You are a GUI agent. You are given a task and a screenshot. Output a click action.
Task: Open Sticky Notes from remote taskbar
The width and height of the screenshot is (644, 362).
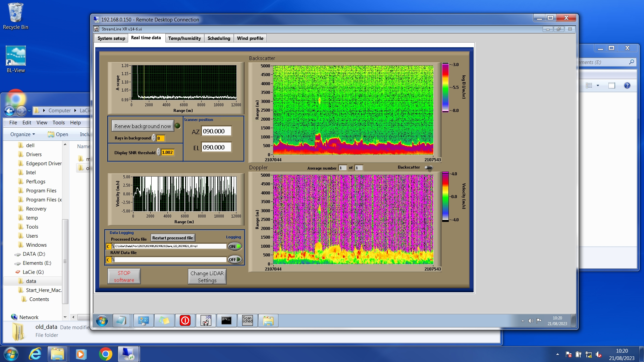(164, 321)
